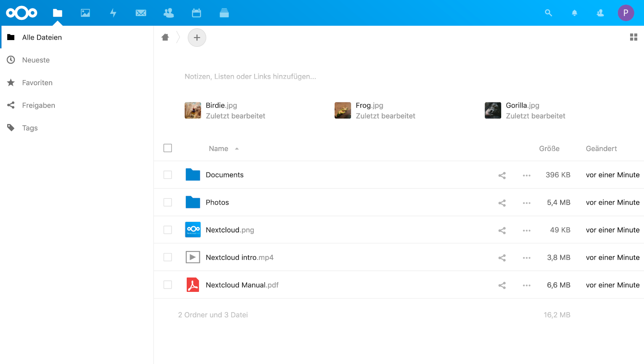Open Freigaben in sidebar
Viewport: 644px width, 364px height.
(x=77, y=105)
